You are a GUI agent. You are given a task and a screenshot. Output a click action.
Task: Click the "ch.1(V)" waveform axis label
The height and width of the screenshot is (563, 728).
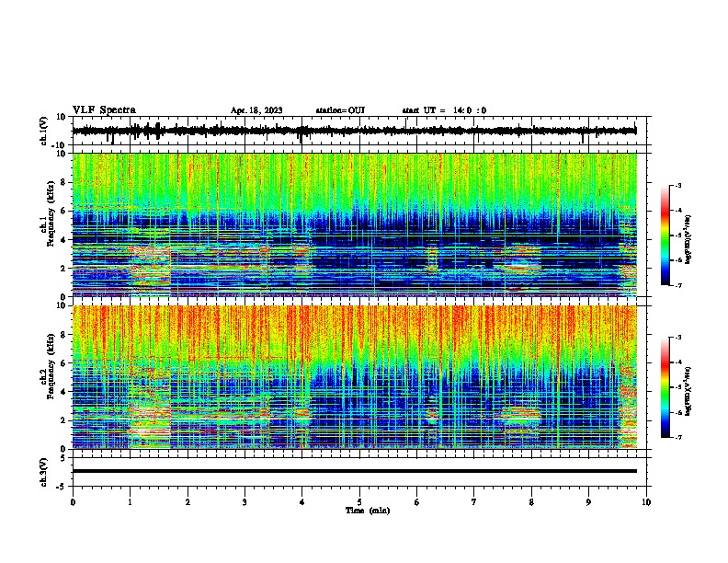44,131
